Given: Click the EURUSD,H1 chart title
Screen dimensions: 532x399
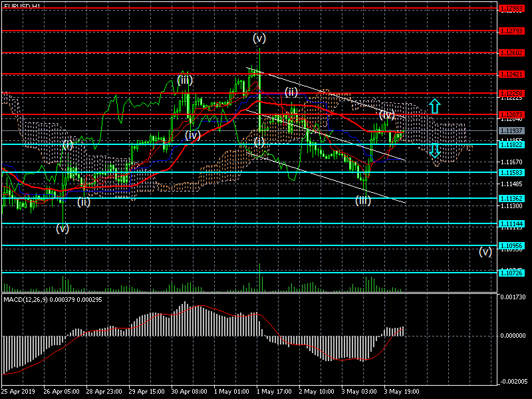Looking at the screenshot, I should (x=22, y=5).
